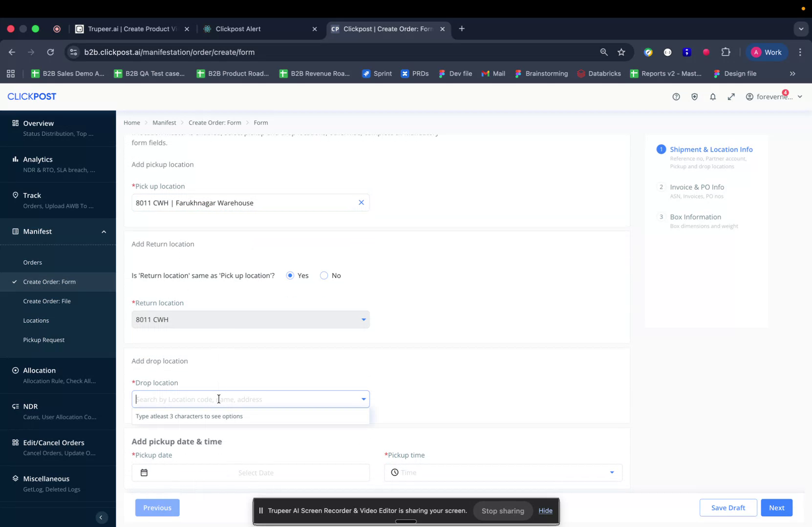
Task: Open the help question mark icon
Action: pyautogui.click(x=676, y=96)
